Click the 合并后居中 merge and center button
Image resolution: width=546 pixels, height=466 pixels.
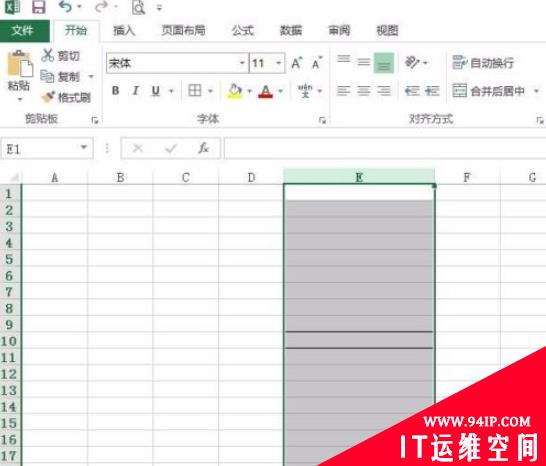click(489, 91)
